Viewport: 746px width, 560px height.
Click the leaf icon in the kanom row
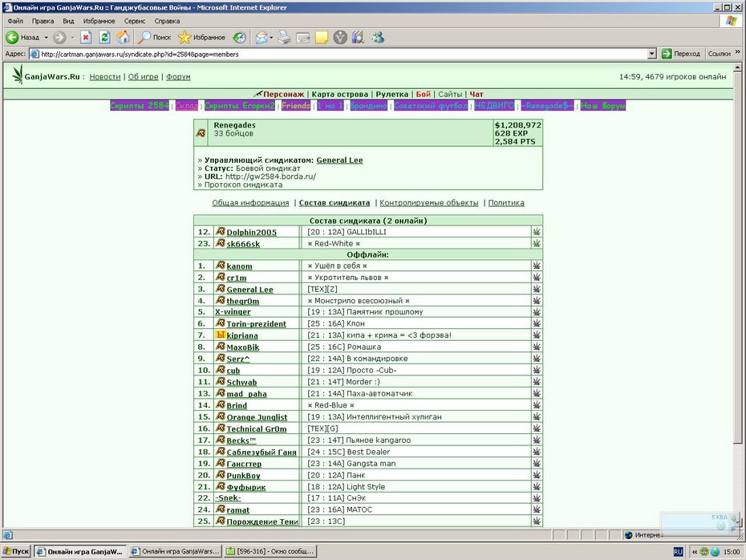pos(537,266)
